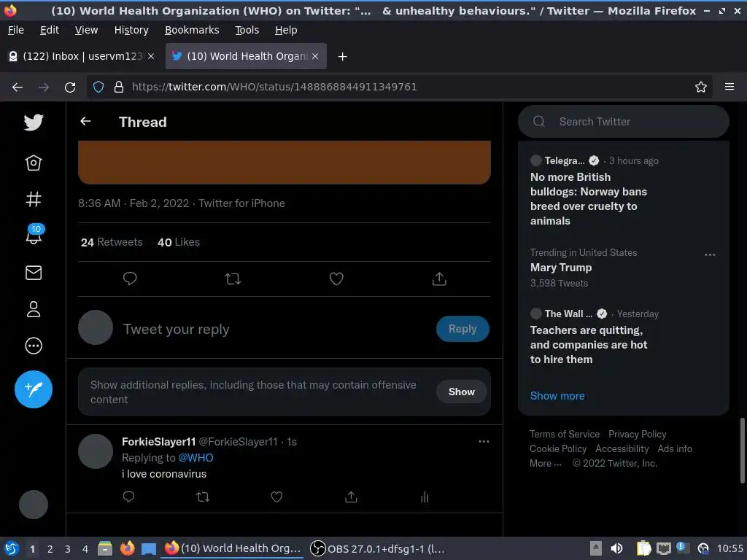747x560 pixels.
Task: Open the Messages envelope icon
Action: pyautogui.click(x=34, y=273)
